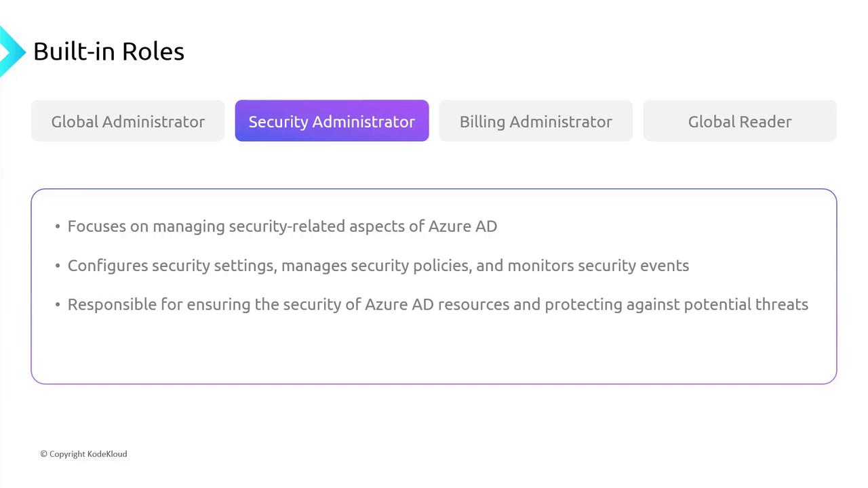This screenshot has height=488, width=868.
Task: Select the Global Administrator role tab
Action: pos(127,121)
